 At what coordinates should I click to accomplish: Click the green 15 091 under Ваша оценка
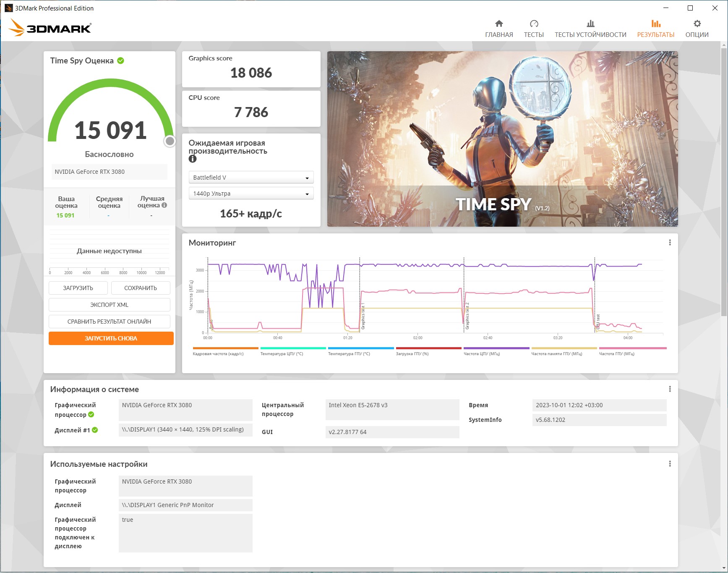click(65, 215)
